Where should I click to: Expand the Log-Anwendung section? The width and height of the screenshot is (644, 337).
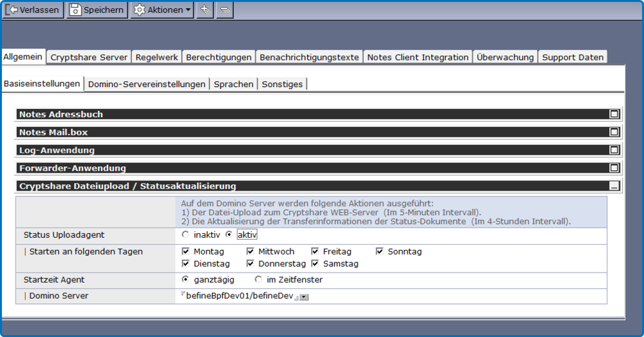point(614,150)
